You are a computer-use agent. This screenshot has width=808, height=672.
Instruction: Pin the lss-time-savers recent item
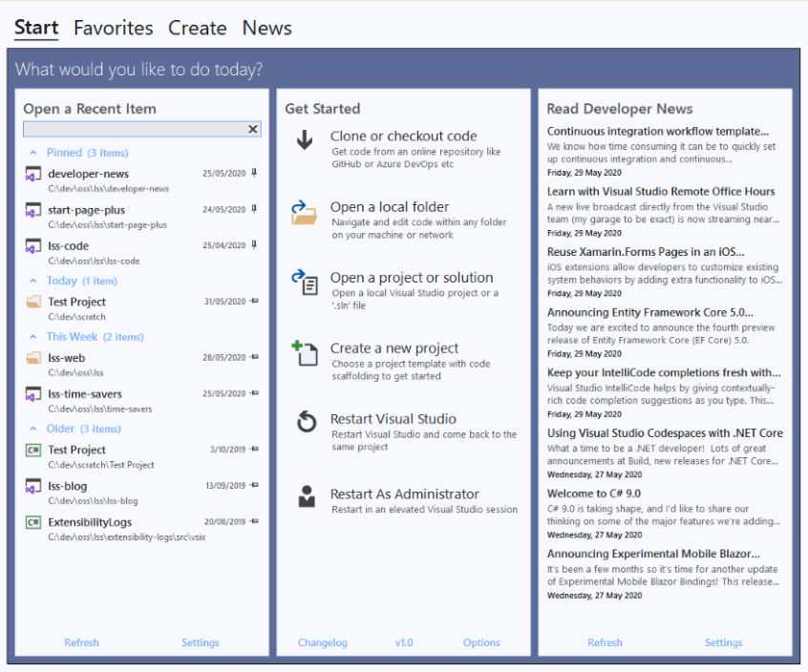(x=254, y=393)
